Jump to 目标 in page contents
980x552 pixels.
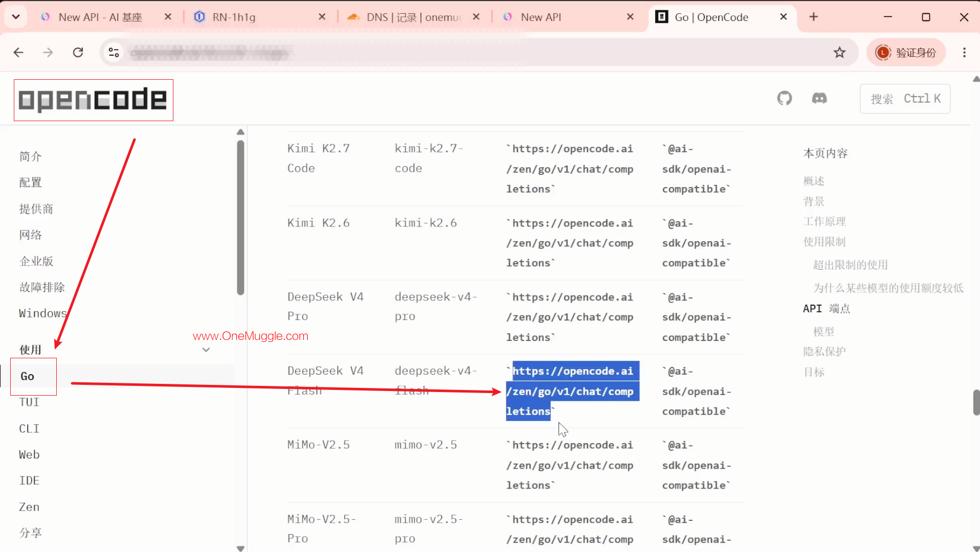tap(814, 372)
